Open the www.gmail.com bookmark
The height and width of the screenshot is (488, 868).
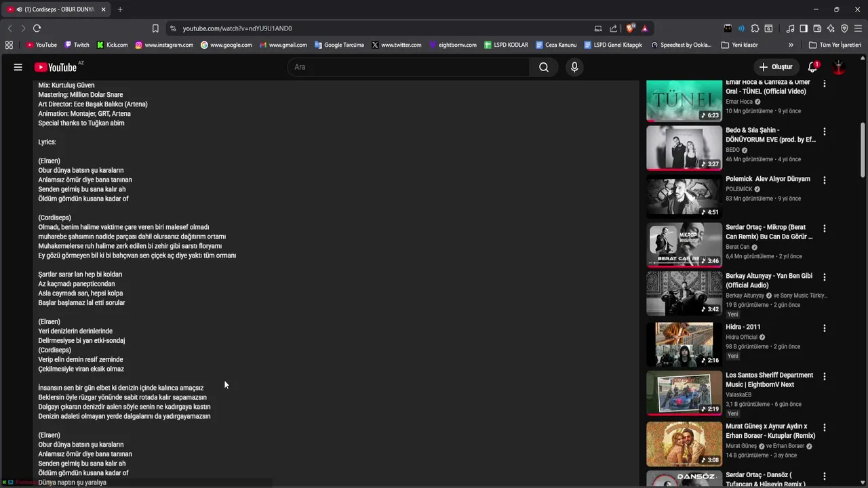(x=282, y=45)
